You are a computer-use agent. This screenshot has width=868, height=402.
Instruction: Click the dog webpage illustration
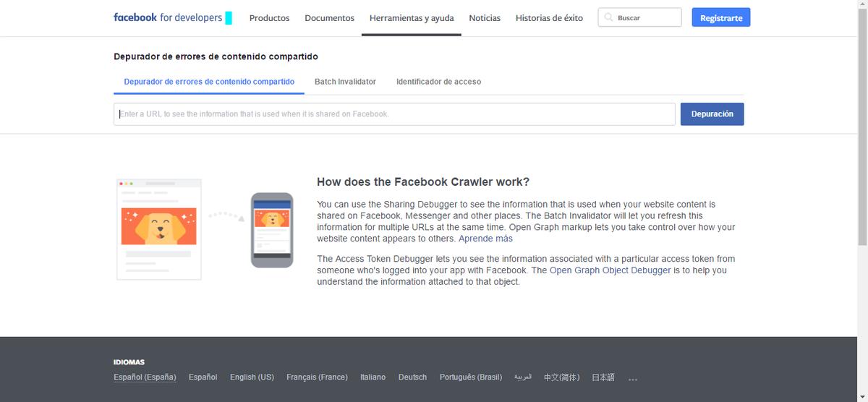coord(158,228)
